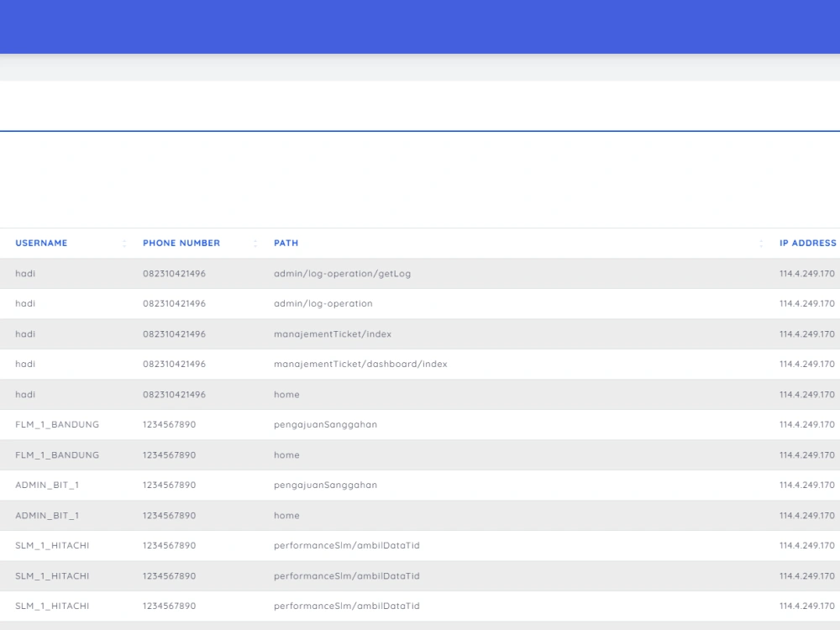Screen dimensions: 840x630
Task: Click phone 1234567890 in ADMIN_BIT_1 pengajuanSanggahan row
Action: (170, 486)
